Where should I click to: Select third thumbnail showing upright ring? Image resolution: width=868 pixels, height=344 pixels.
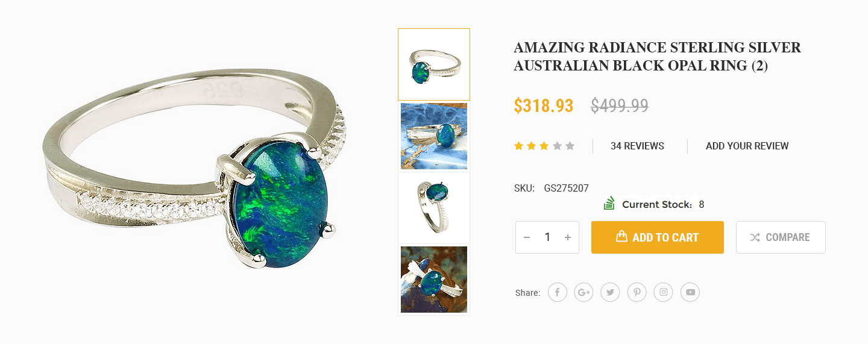click(434, 208)
